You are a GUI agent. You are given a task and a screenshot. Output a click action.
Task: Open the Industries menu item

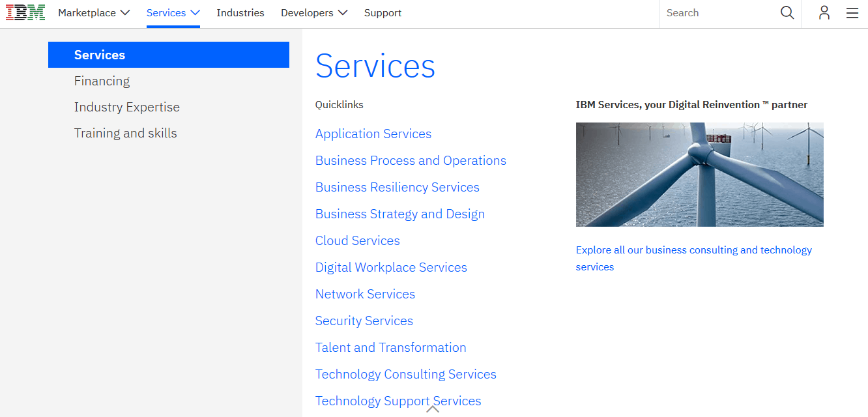click(x=240, y=12)
